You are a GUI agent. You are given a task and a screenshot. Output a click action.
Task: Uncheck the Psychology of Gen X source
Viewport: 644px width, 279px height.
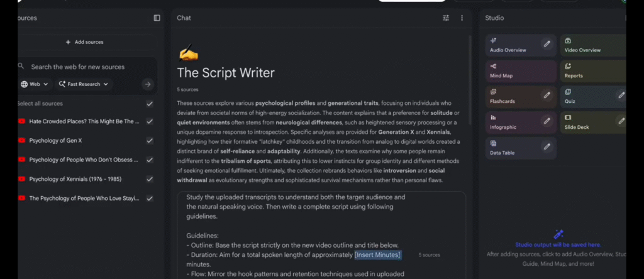point(150,140)
